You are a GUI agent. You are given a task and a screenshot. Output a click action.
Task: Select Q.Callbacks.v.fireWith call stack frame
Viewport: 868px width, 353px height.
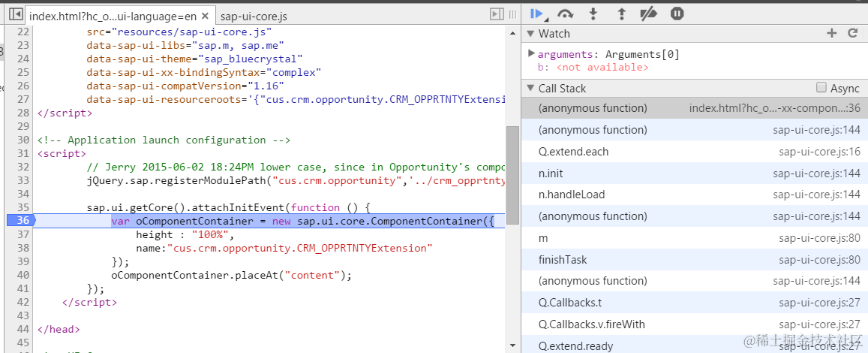coord(695,324)
